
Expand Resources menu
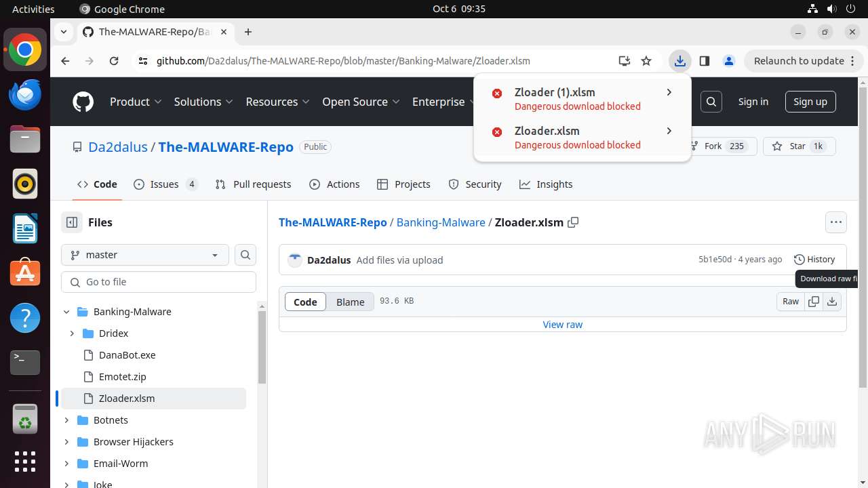278,102
